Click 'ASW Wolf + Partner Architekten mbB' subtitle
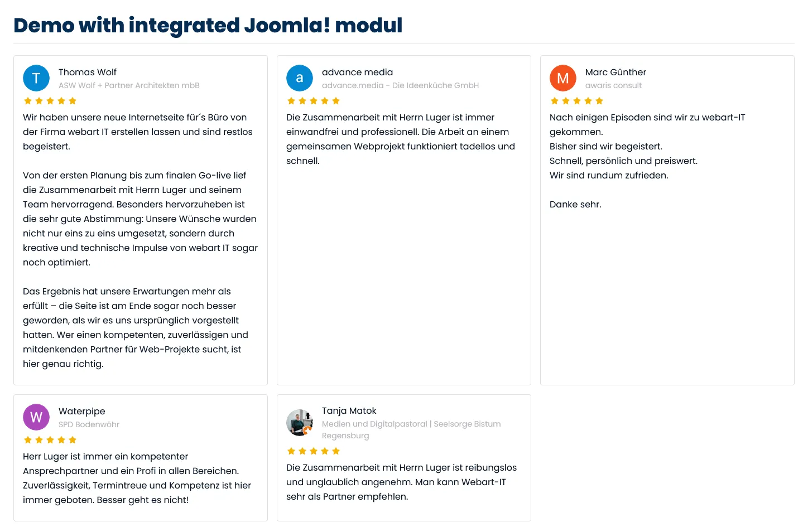The width and height of the screenshot is (808, 532). tap(129, 85)
